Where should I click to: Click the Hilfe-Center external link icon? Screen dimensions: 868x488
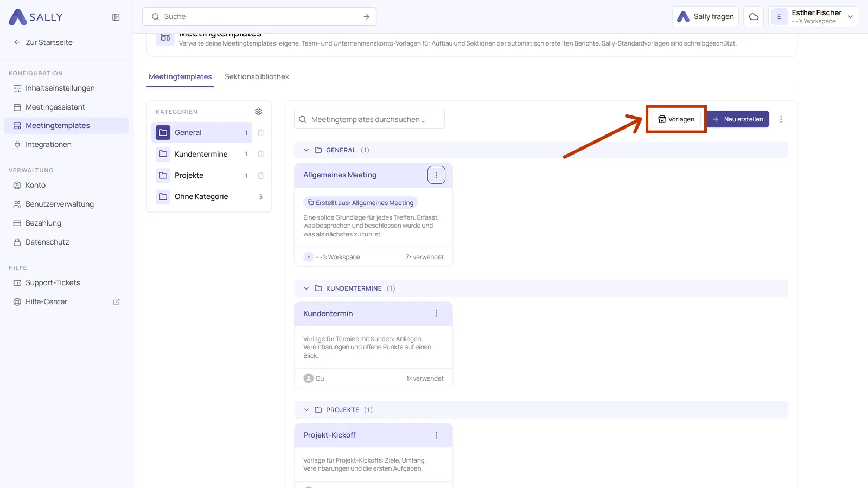pos(116,302)
